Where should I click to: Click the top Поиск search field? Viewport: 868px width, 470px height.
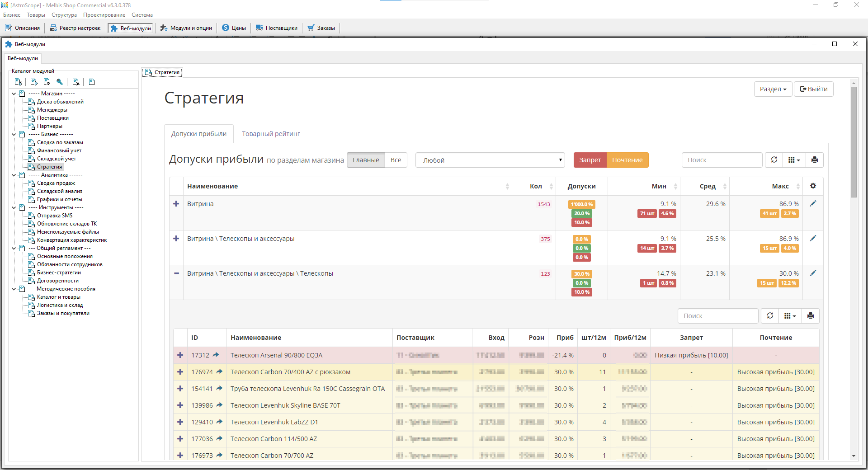coord(722,160)
